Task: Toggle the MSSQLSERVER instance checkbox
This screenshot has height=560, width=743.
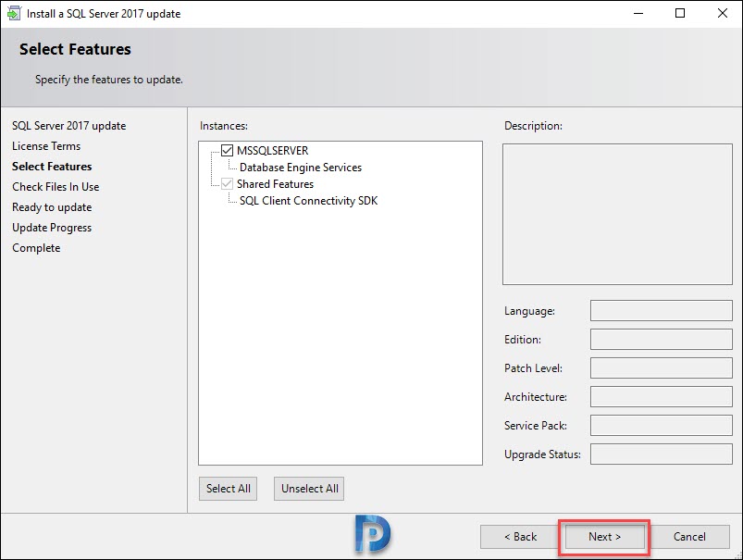Action: click(228, 151)
